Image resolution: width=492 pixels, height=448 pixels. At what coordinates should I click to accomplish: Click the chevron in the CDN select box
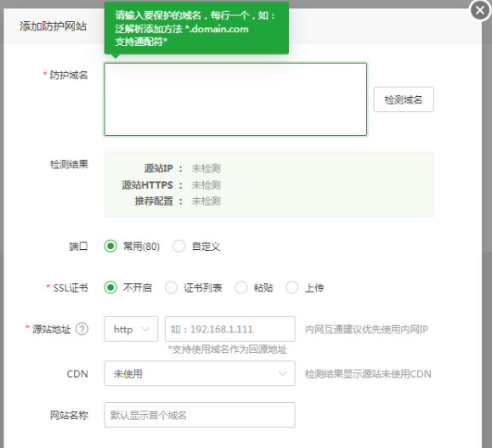(282, 373)
